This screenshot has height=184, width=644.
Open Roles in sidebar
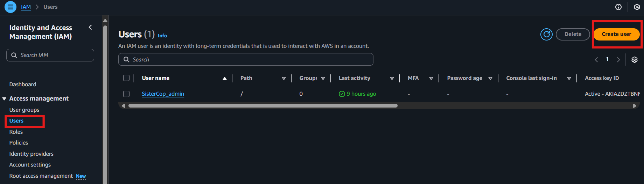pyautogui.click(x=16, y=132)
